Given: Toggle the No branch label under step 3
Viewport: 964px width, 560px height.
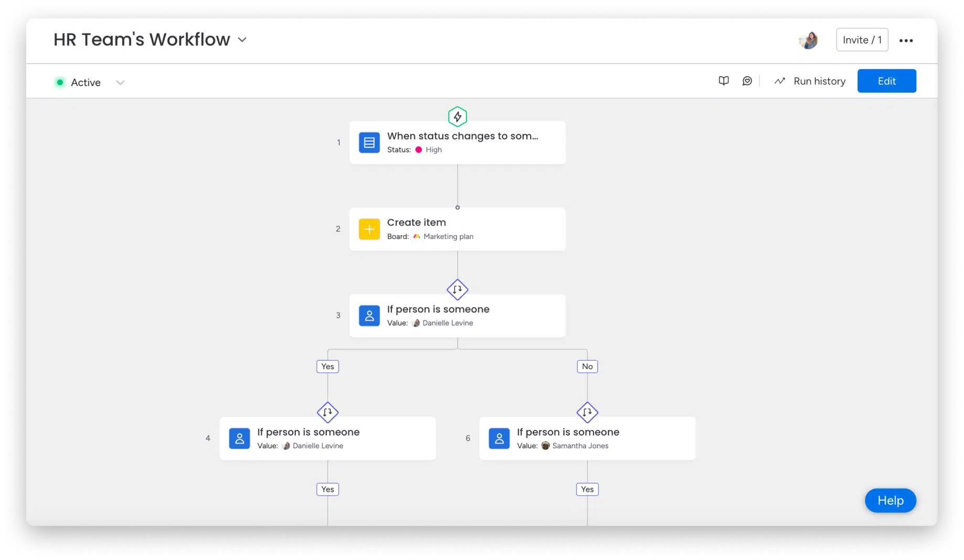Looking at the screenshot, I should pyautogui.click(x=587, y=366).
